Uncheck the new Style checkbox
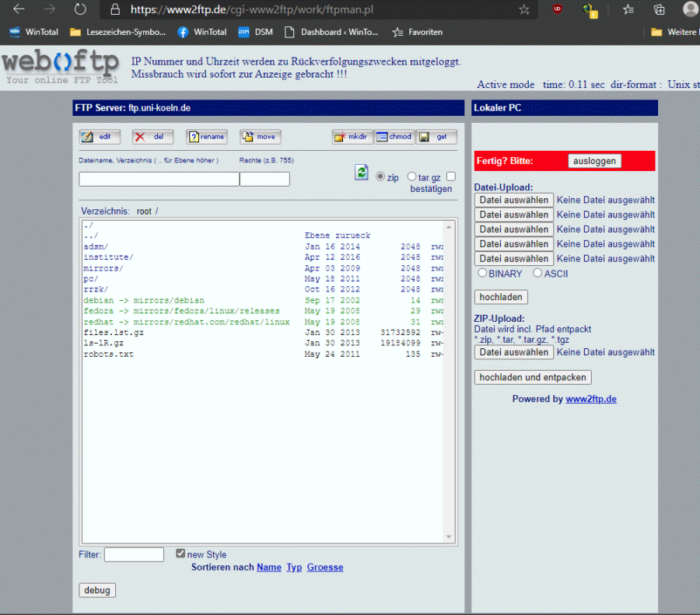The width and height of the screenshot is (700, 615). point(180,553)
